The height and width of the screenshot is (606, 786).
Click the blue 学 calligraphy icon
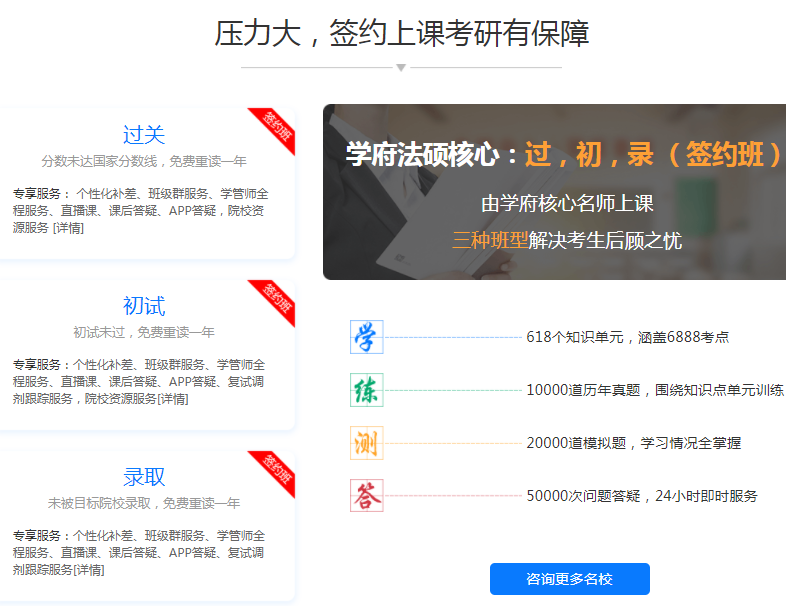point(366,337)
